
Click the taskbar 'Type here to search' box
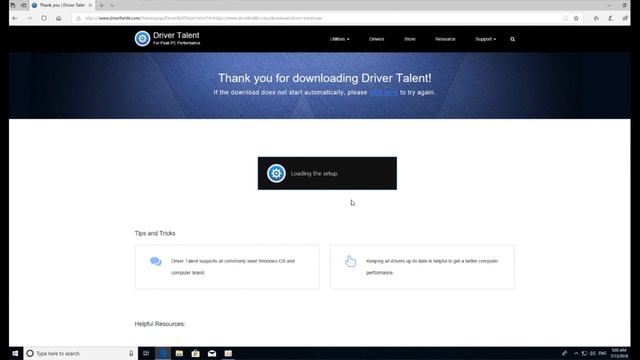click(x=80, y=353)
